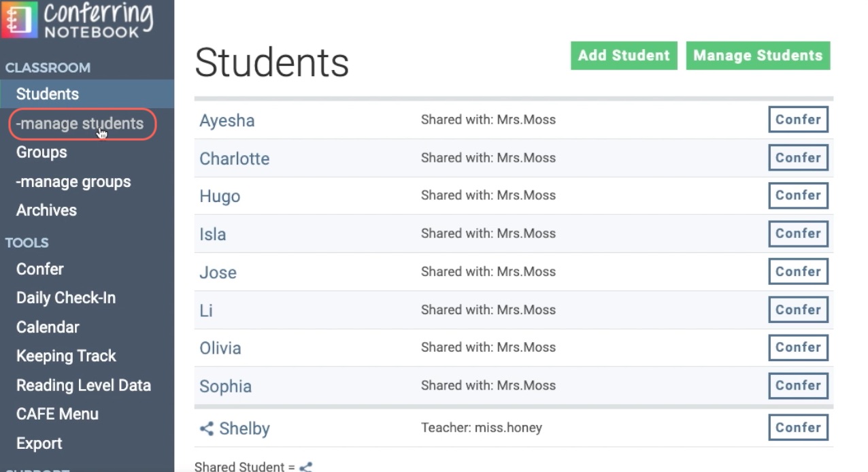Click the Manage Students button
This screenshot has width=868, height=472.
coord(757,55)
